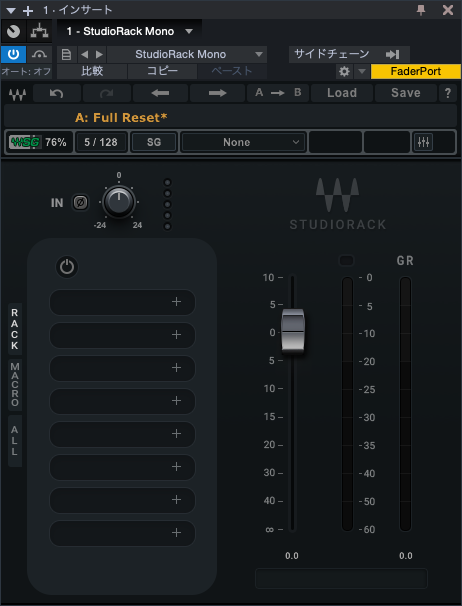Select next Waves preset right arrow

(x=218, y=93)
